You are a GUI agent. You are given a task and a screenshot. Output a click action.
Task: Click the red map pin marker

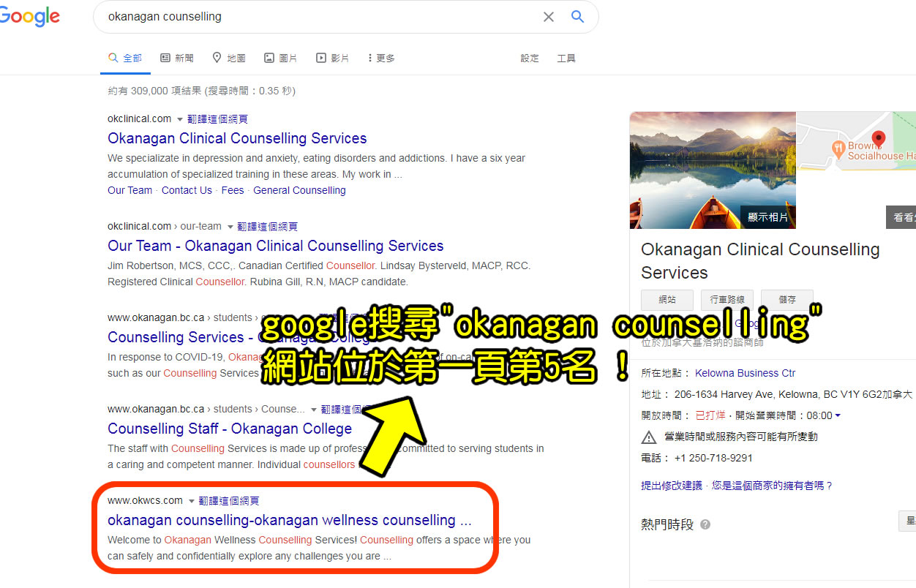pos(879,138)
